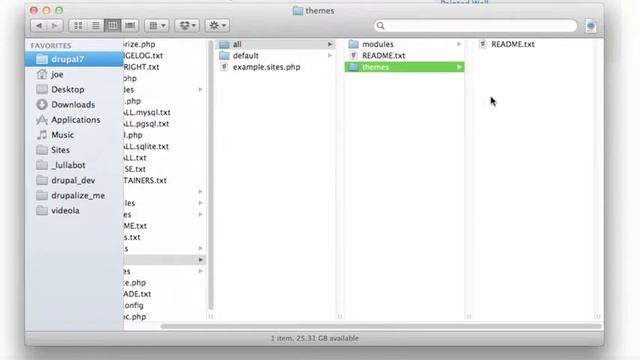Open the Dropbox toolbar menu

pos(187,26)
